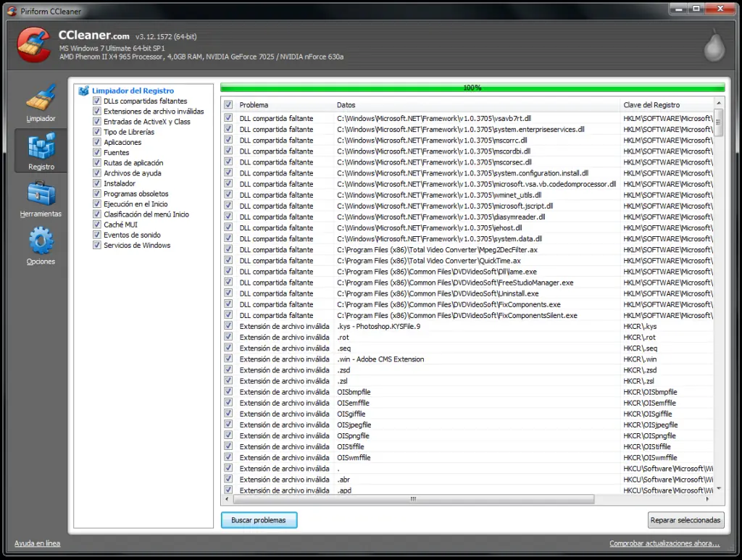Screen dimensions: 742x560
Task: Toggle the select-all checkbox in results header
Action: pos(228,104)
